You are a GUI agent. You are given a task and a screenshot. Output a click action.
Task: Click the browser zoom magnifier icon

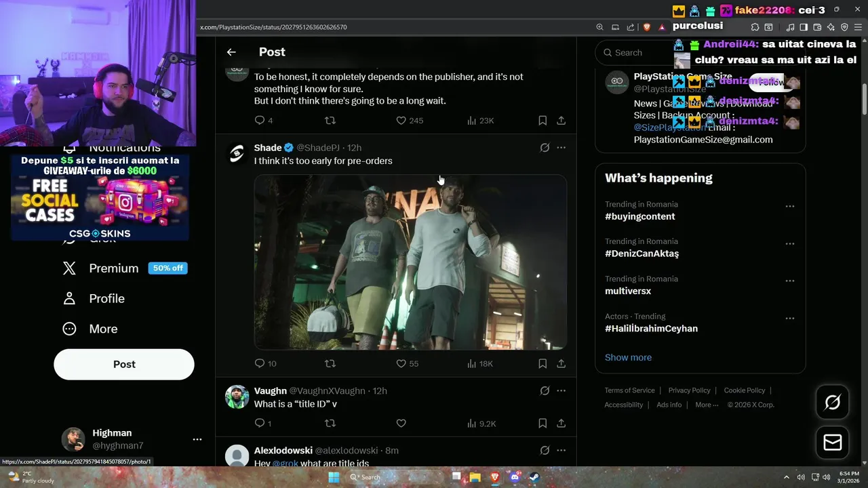(x=599, y=27)
